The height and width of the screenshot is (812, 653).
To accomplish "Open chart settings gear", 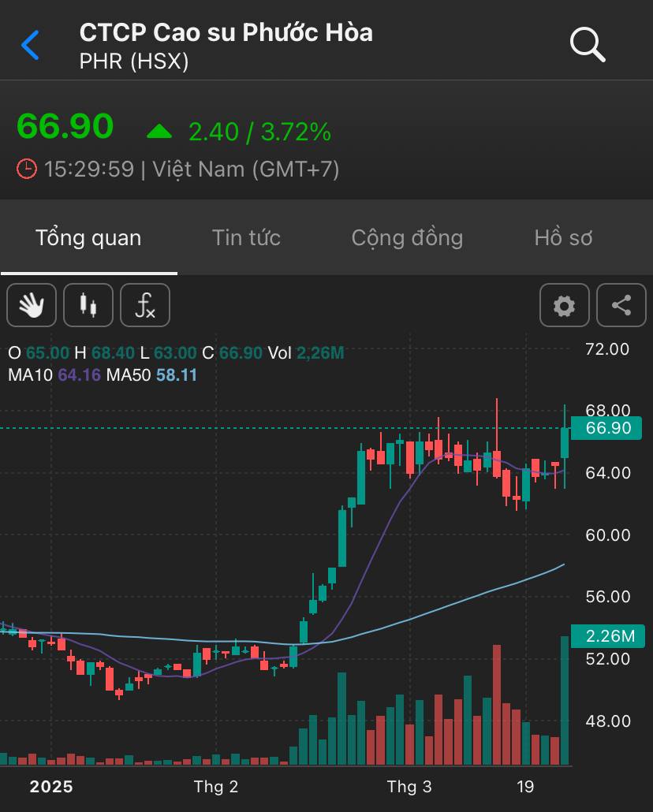I will pos(564,305).
